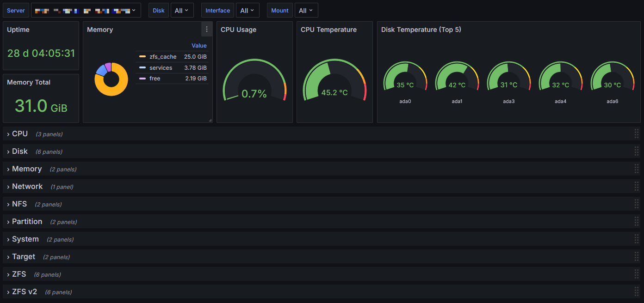Grab the ZFS row drag handle
The height and width of the screenshot is (303, 644).
[637, 274]
